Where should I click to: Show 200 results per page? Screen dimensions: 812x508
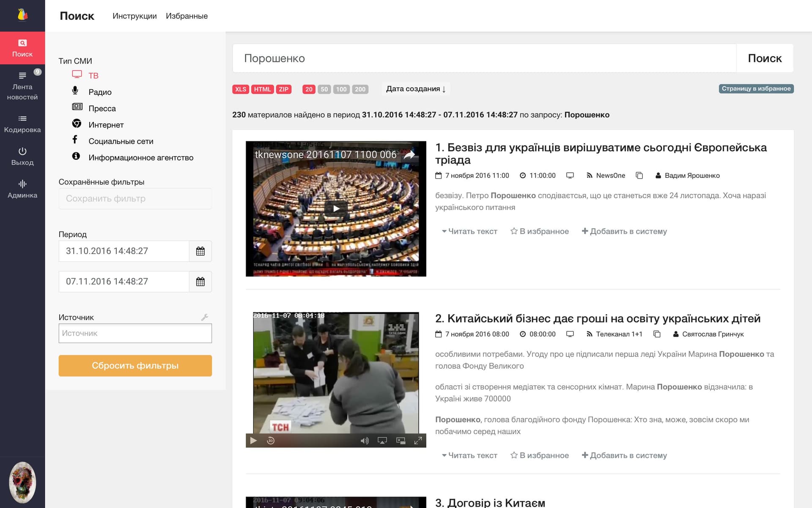pyautogui.click(x=360, y=89)
